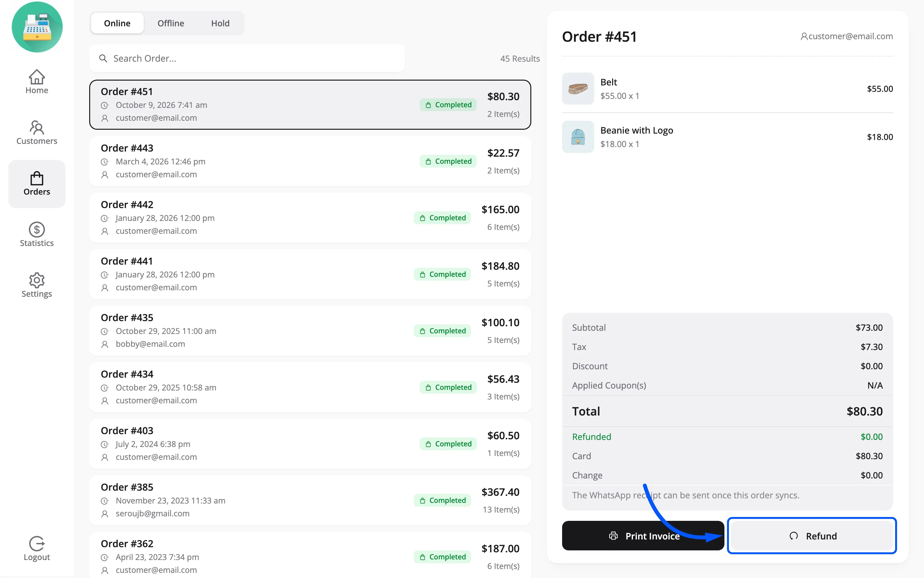Select Order #443 in the list

coord(310,161)
